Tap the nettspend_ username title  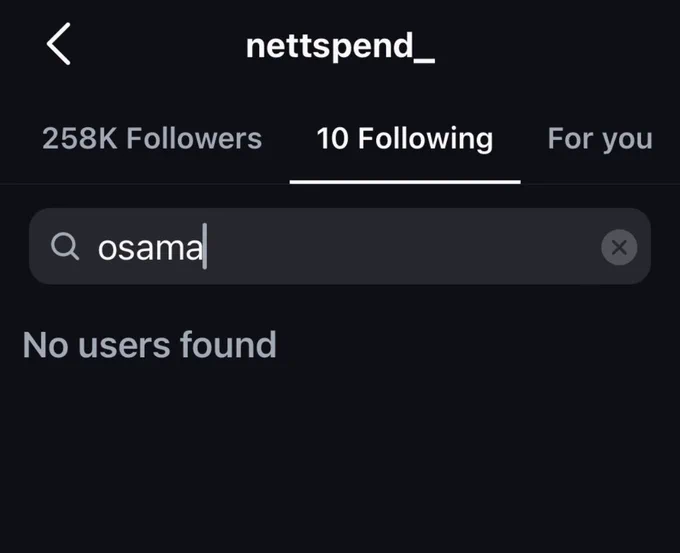tap(340, 46)
